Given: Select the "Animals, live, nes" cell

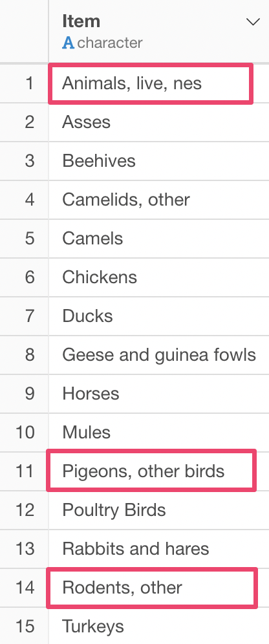Looking at the screenshot, I should (x=159, y=83).
